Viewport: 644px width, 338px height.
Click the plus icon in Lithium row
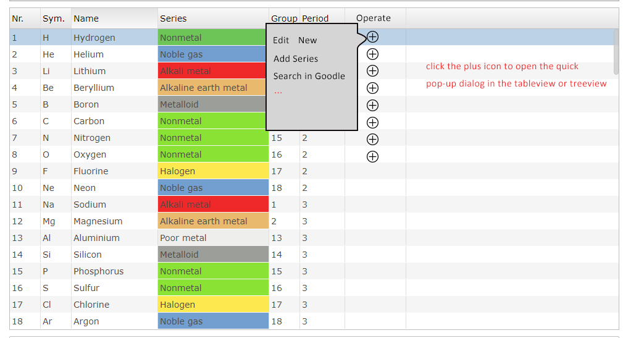tap(372, 70)
